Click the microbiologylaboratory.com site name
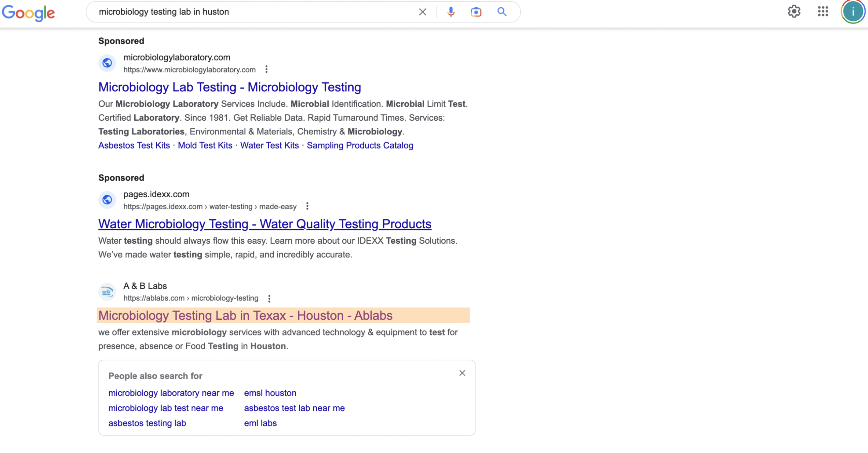Viewport: 868px width, 453px height. tap(177, 57)
